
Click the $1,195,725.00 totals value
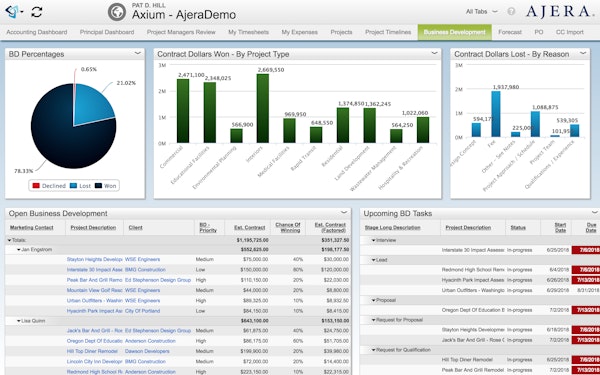pos(252,240)
